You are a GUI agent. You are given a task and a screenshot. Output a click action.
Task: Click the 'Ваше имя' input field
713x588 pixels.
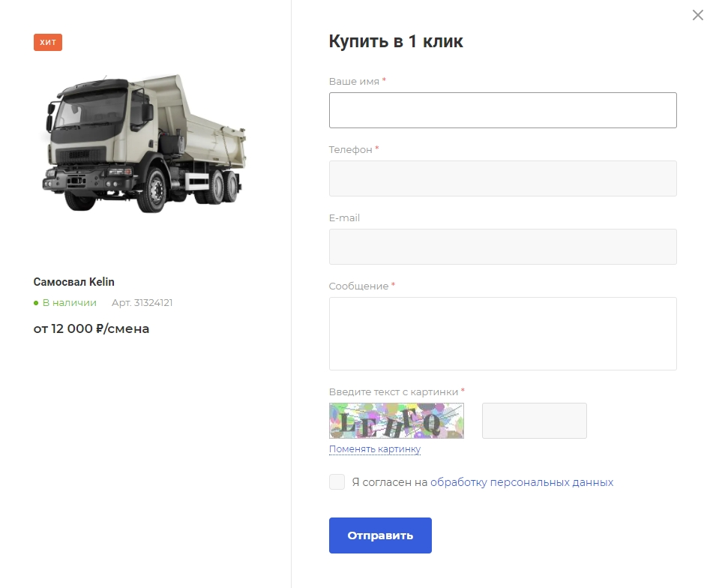(502, 110)
